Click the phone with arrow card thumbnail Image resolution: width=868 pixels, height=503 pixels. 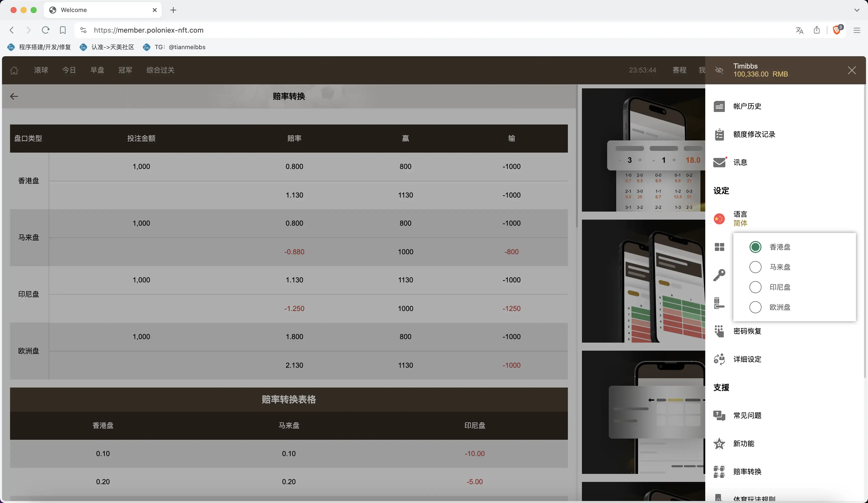[643, 412]
